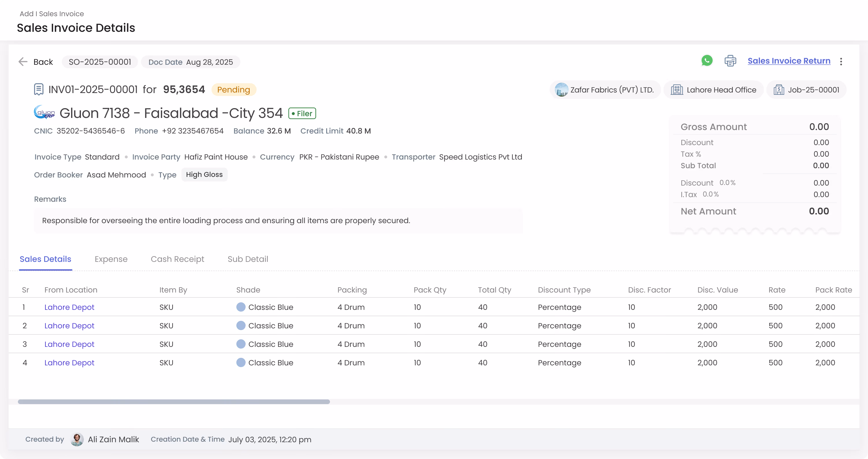This screenshot has width=868, height=459.
Task: Click the Doc Date Aug 28, 2025 chip
Action: (x=190, y=62)
